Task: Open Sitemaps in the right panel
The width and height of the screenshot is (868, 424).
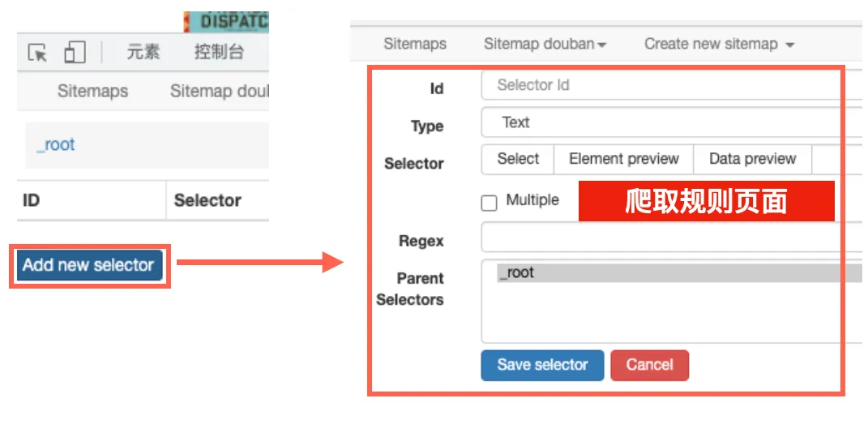Action: pyautogui.click(x=415, y=44)
